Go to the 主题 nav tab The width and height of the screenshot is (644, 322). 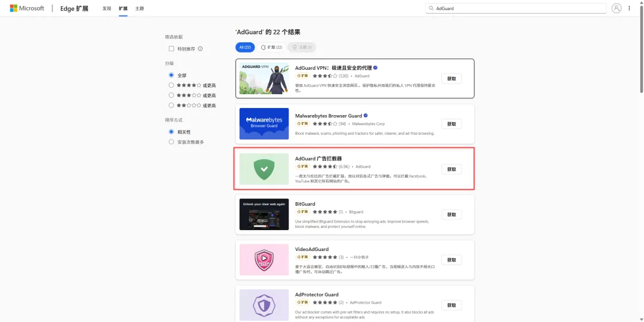tap(140, 8)
